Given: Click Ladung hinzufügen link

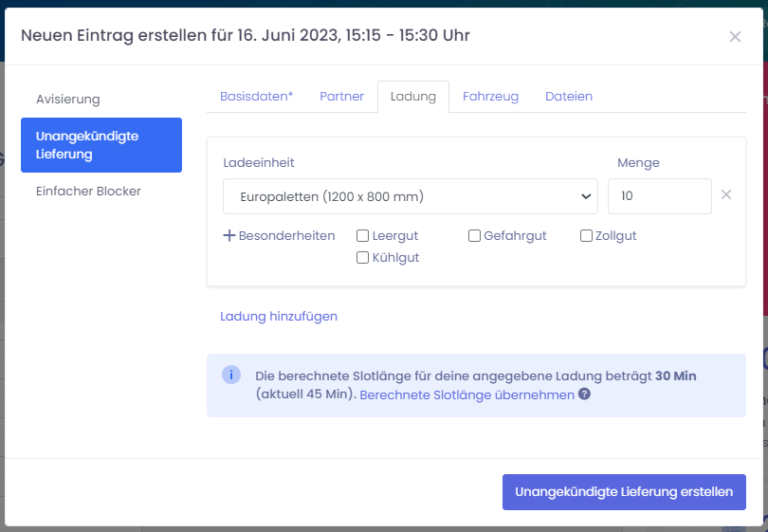Looking at the screenshot, I should (x=279, y=317).
